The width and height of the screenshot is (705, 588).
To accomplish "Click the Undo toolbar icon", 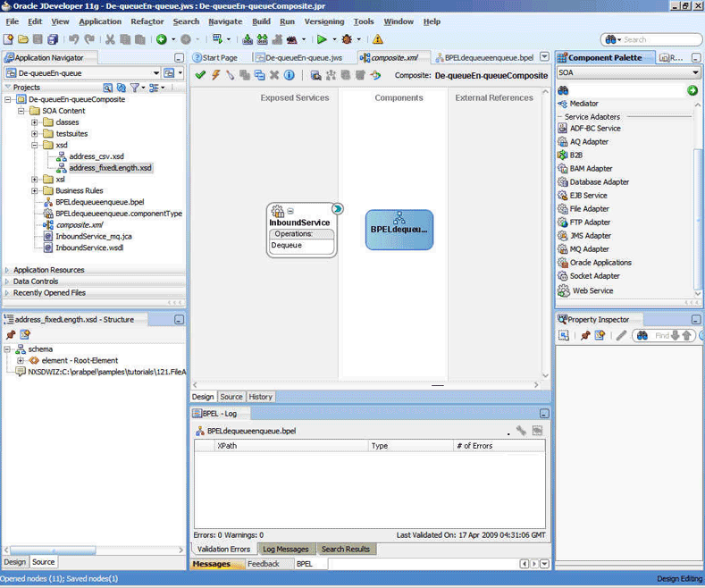I will coord(74,39).
